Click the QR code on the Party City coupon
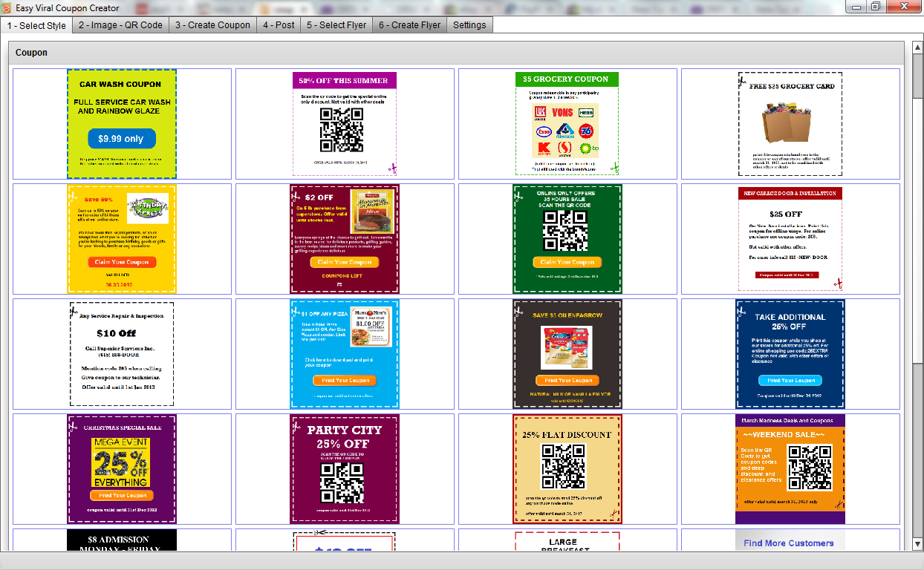This screenshot has height=570, width=924. [342, 482]
